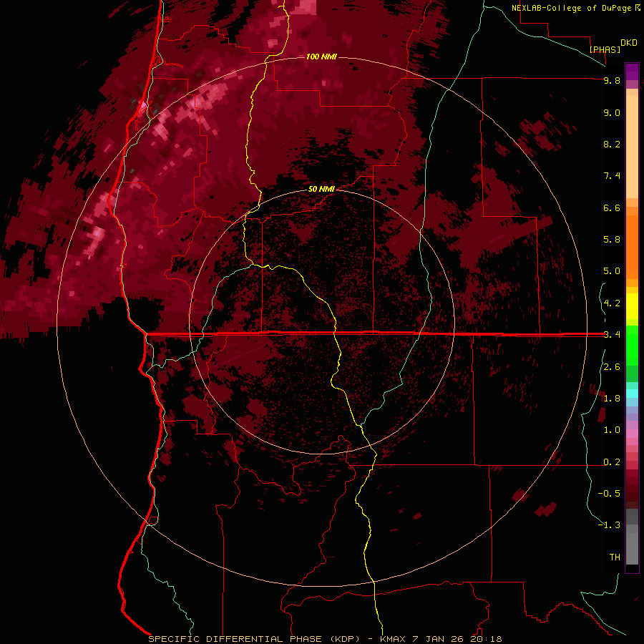Pick the yellow segment of the color bar
Image resolution: width=644 pixels, height=644 pixels.
pos(632,306)
